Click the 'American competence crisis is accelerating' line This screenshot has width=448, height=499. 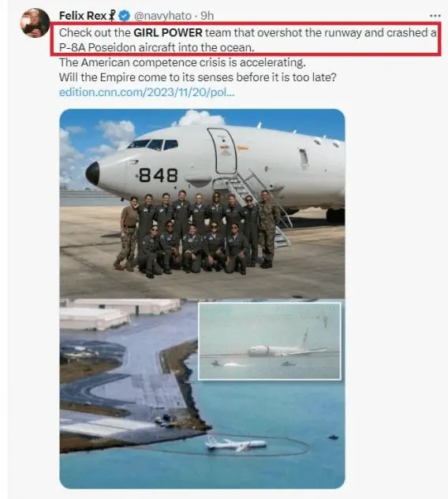pos(182,62)
